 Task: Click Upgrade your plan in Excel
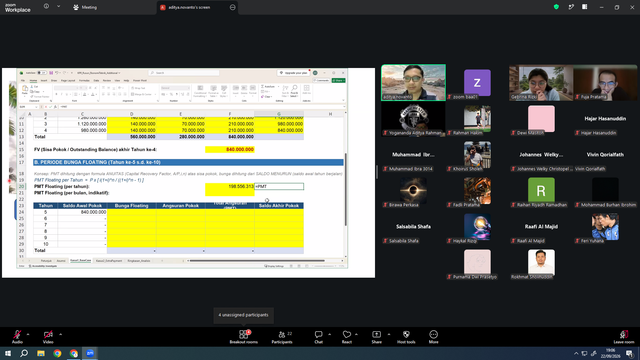tap(293, 73)
